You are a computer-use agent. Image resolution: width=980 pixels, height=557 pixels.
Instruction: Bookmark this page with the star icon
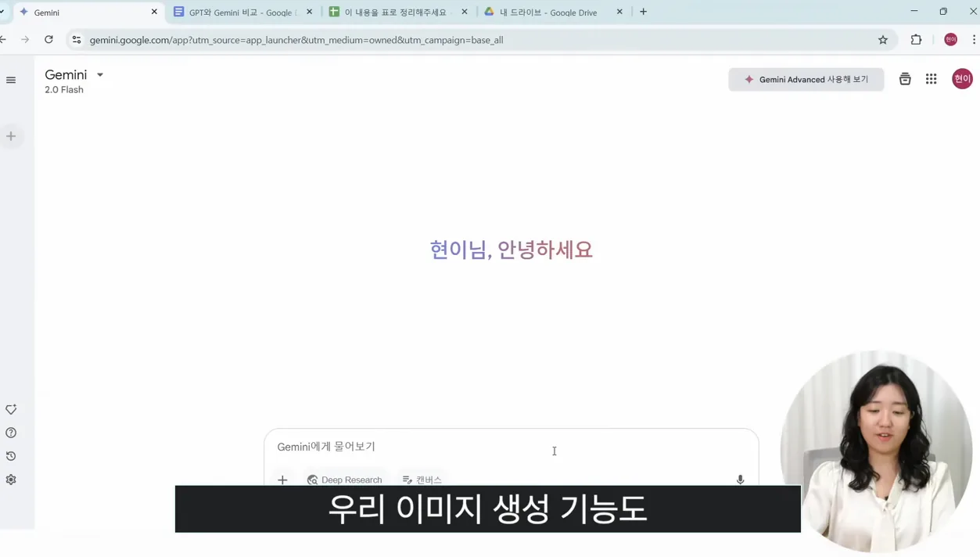883,40
